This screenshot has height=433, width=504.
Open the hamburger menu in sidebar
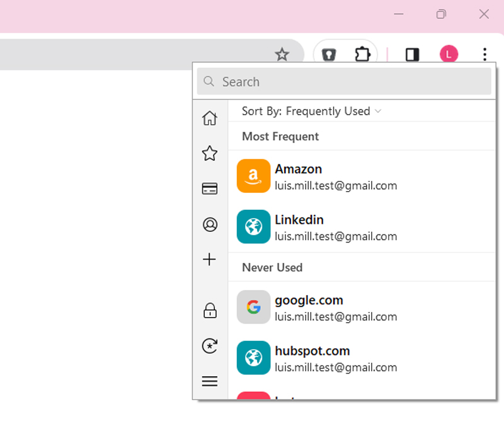(x=210, y=381)
